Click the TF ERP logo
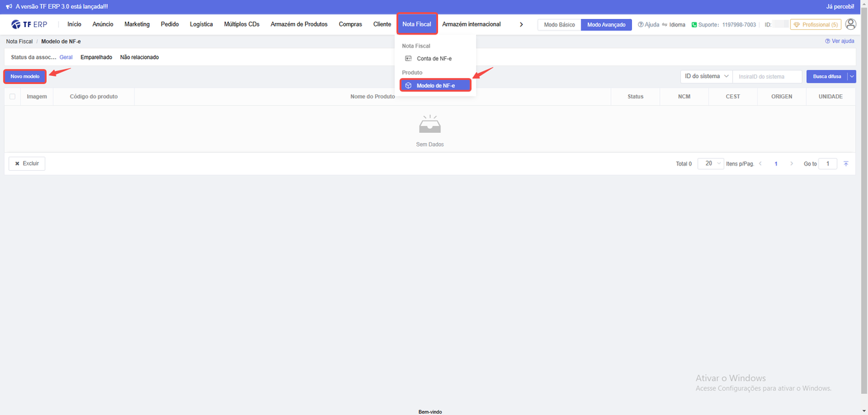The image size is (868, 415). tap(29, 24)
